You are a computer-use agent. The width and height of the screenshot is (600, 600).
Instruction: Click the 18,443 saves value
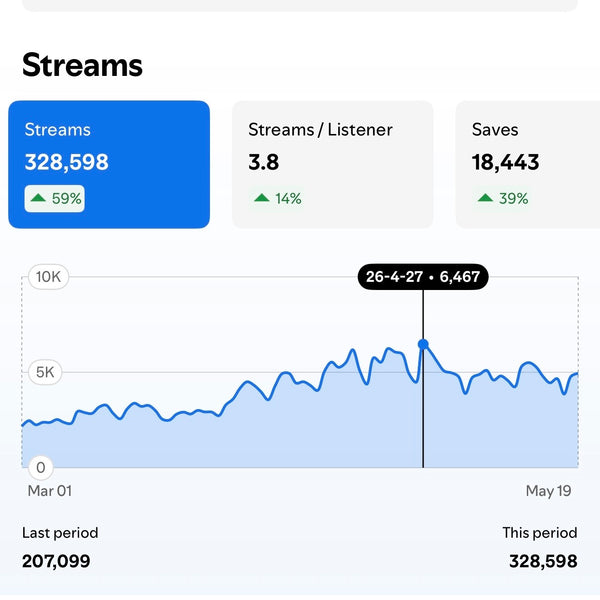[505, 162]
